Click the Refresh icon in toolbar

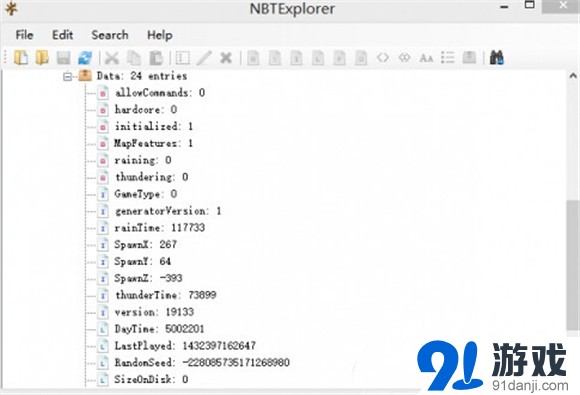pyautogui.click(x=85, y=58)
